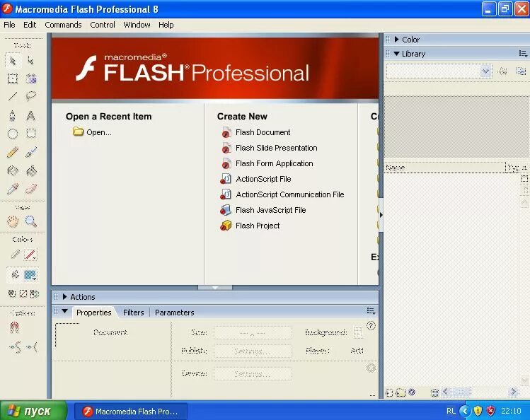Select the Rectangle tool
Viewport: 530px width, 420px height.
coord(30,134)
